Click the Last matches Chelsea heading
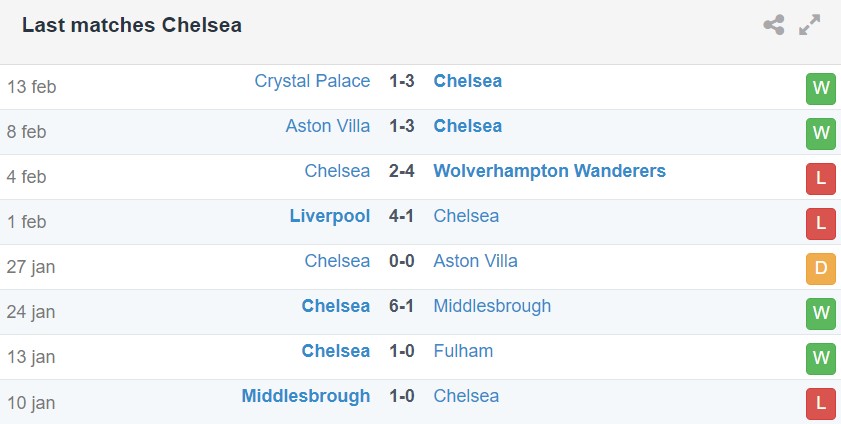This screenshot has height=424, width=841. tap(132, 25)
